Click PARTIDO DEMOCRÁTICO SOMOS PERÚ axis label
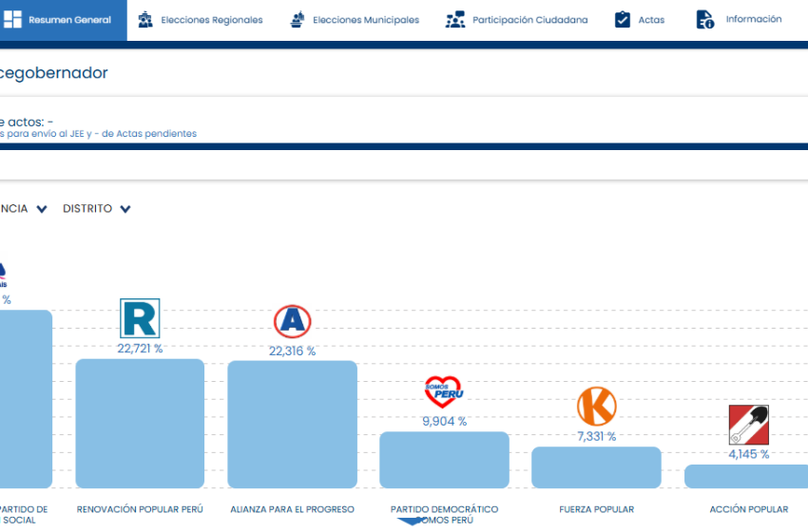 pos(444,515)
